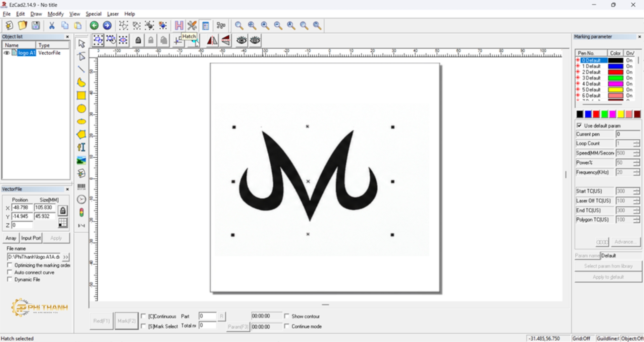The height and width of the screenshot is (342, 644).
Task: Select the Polygon draw tool
Action: (x=81, y=134)
